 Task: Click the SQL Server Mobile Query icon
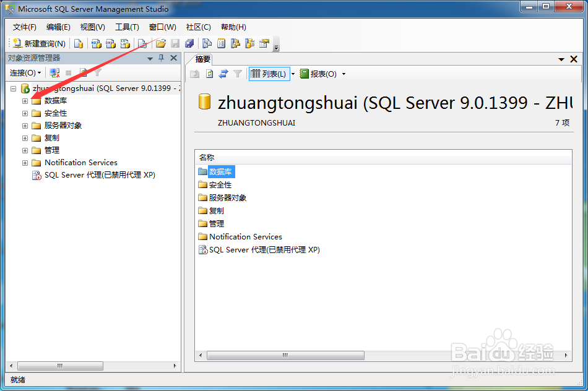[x=142, y=43]
